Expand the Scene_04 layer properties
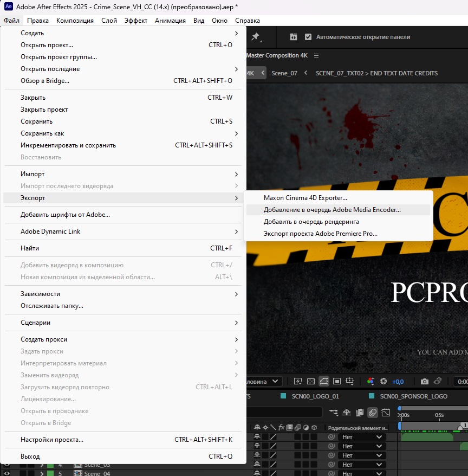Image resolution: width=468 pixels, height=476 pixels. coord(41,473)
